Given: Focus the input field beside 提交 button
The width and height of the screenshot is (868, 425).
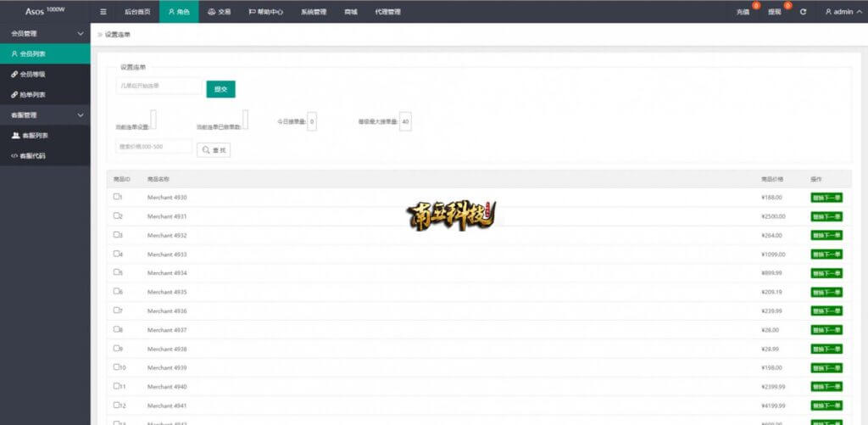Looking at the screenshot, I should pos(159,86).
